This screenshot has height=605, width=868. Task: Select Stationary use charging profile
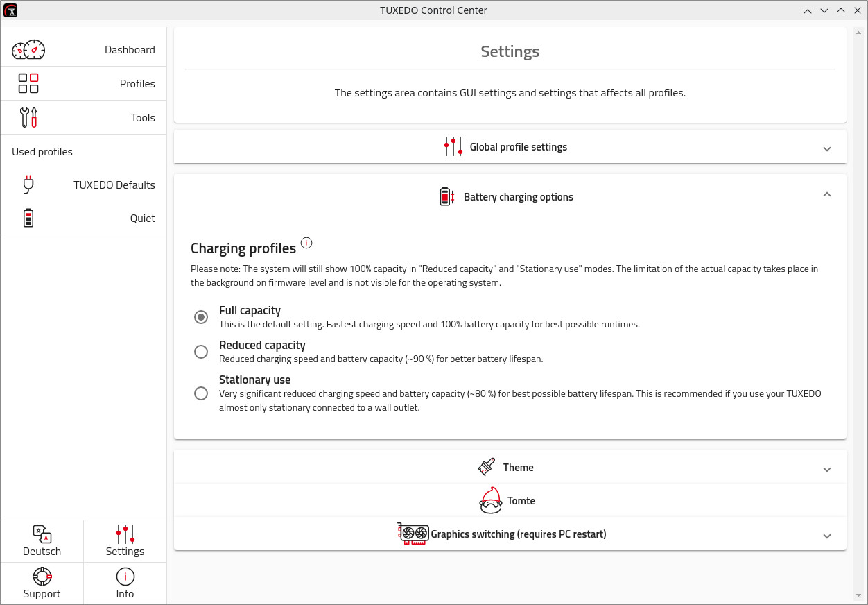coord(201,393)
